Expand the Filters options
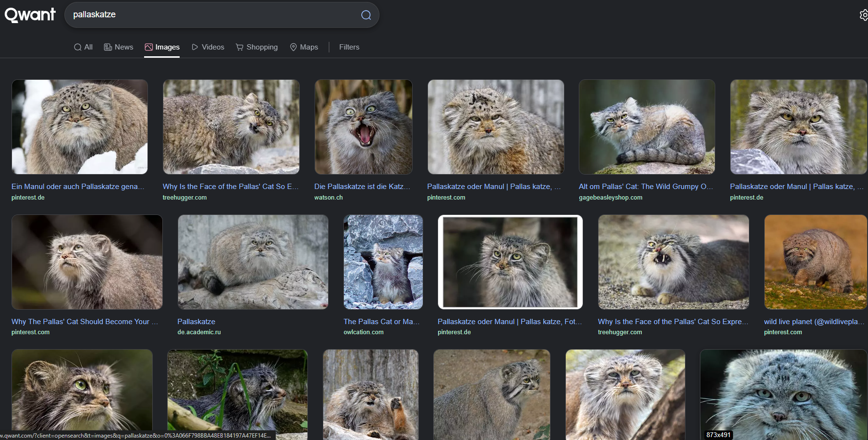Screen dimensions: 868x440 (349, 47)
